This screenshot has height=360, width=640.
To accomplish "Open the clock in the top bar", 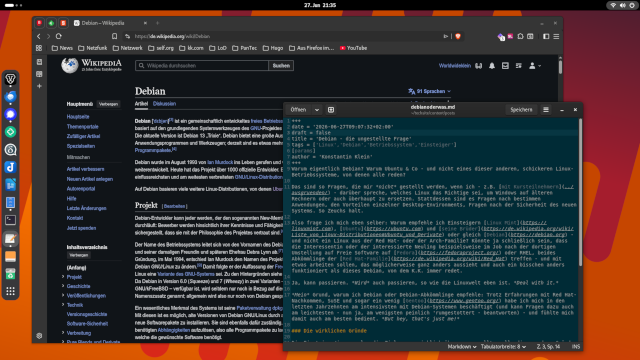I will [x=320, y=5].
